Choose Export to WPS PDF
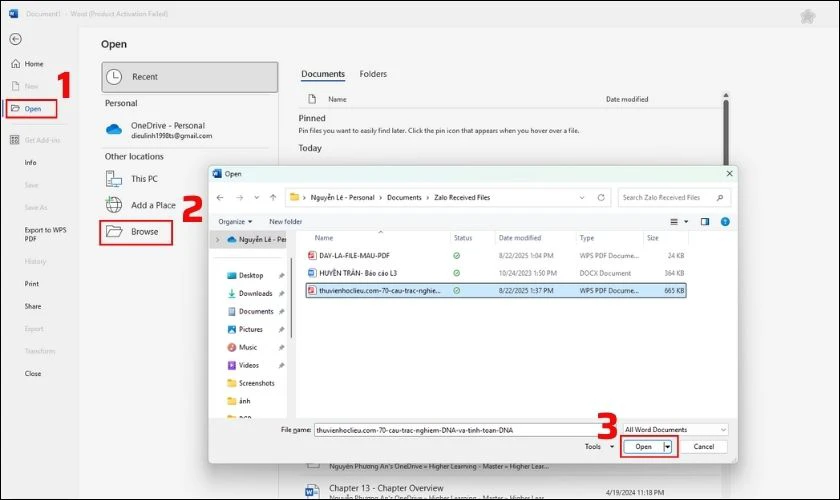This screenshot has height=500, width=840. pyautogui.click(x=45, y=234)
